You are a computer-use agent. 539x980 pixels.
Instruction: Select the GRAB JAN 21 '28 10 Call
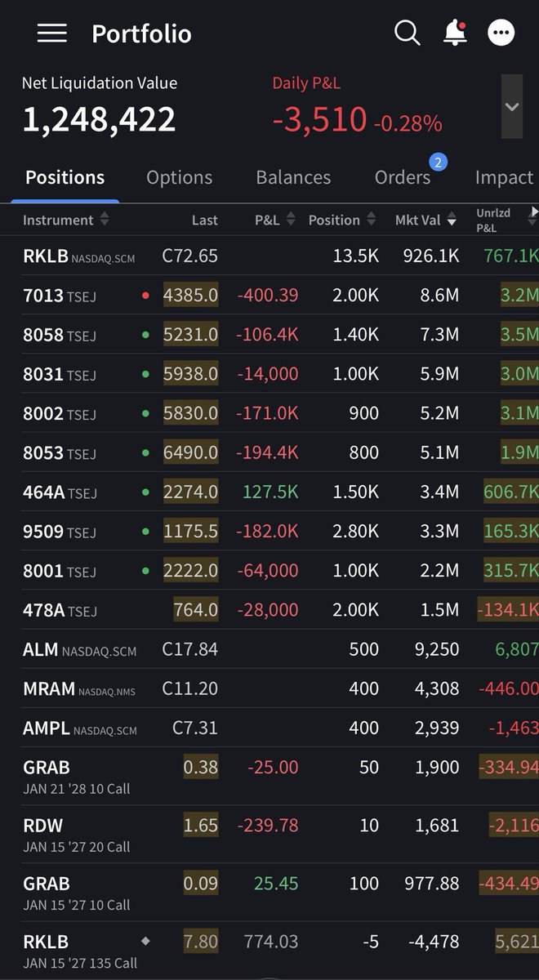(269, 777)
